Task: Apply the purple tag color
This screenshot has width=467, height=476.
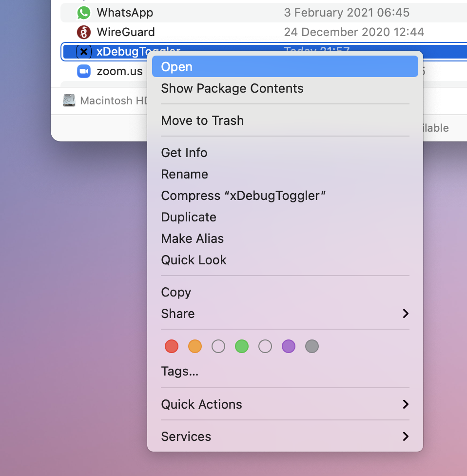Action: coord(289,346)
